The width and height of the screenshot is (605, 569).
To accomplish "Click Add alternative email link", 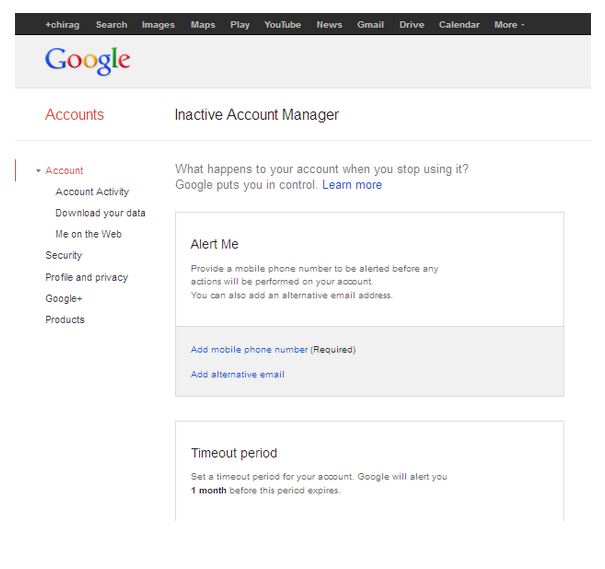I will tap(238, 374).
